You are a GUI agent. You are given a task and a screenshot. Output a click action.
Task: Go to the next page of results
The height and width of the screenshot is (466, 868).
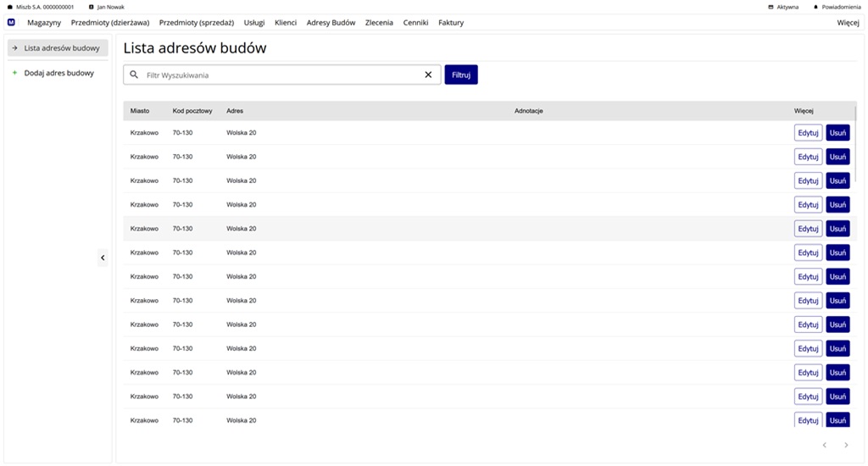tap(846, 445)
